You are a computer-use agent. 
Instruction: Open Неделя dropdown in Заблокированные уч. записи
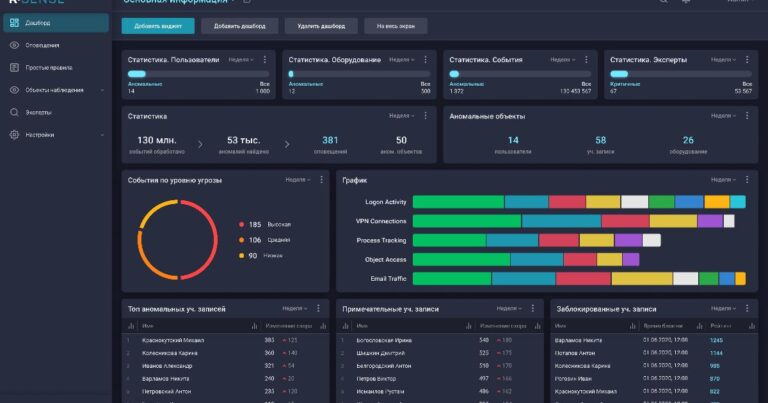tap(723, 308)
